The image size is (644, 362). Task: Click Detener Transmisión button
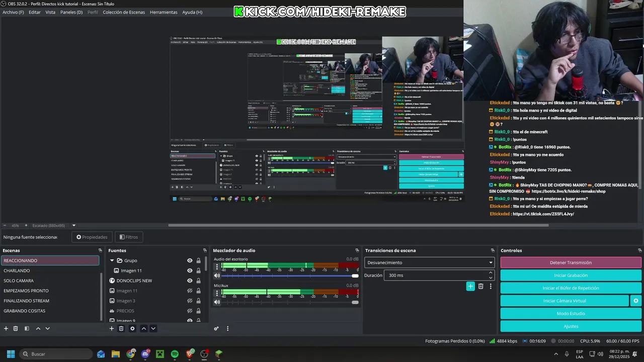pyautogui.click(x=571, y=262)
